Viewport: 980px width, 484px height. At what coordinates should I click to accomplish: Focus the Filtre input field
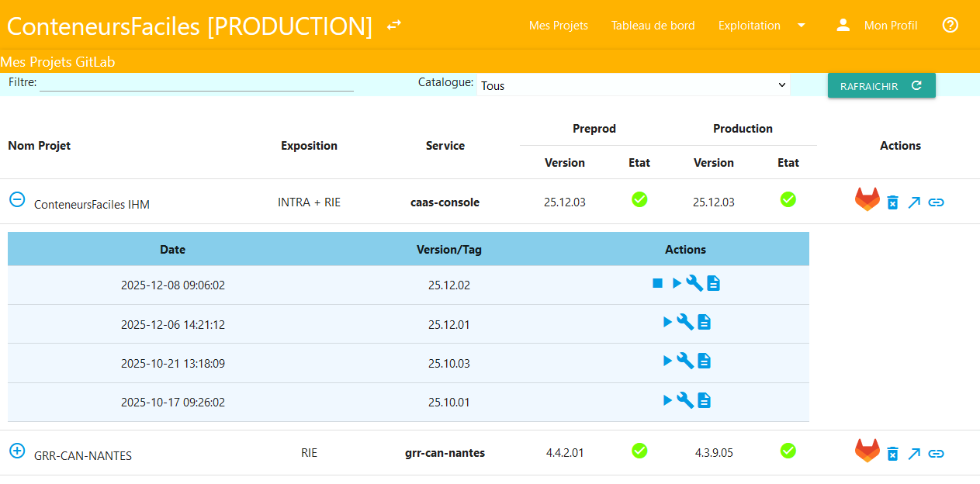point(197,82)
